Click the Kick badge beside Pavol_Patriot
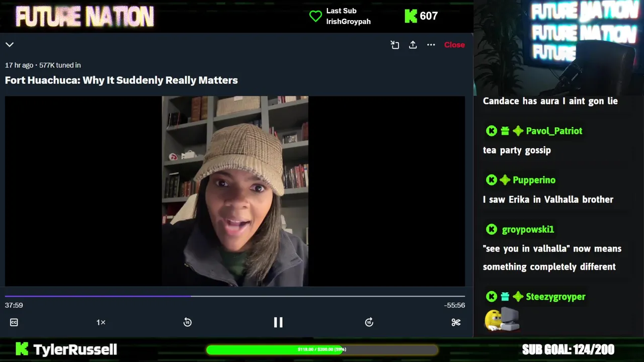The image size is (644, 362). [x=492, y=131]
